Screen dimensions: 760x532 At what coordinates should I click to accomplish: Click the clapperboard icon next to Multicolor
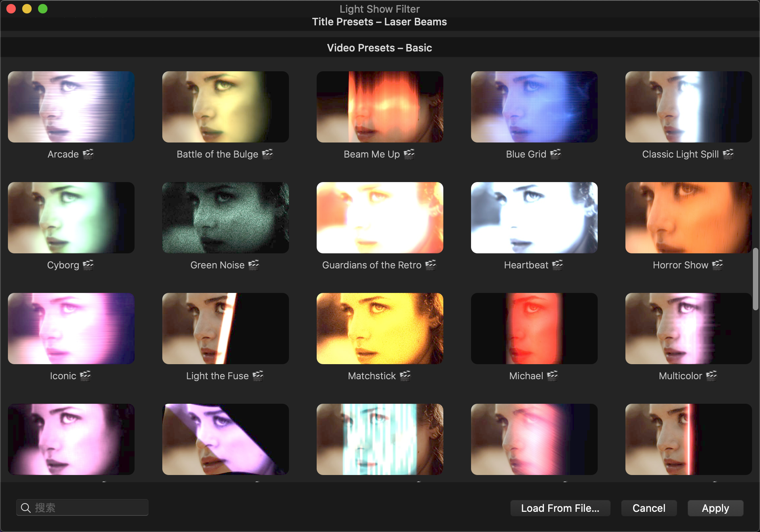click(x=712, y=376)
